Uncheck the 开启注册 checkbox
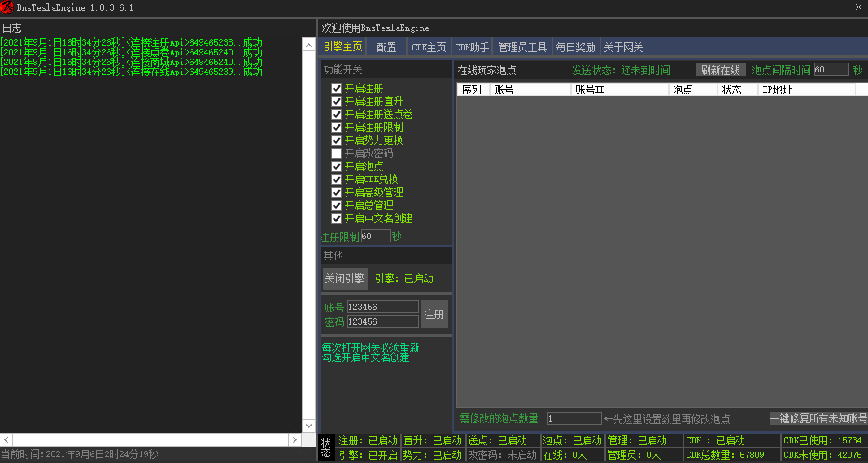This screenshot has height=463, width=868. pyautogui.click(x=336, y=88)
